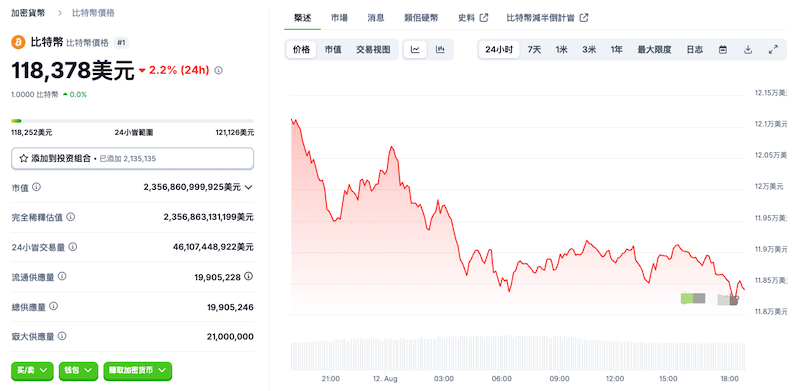The image size is (800, 391).
Task: Click the 118,378美元 price text
Action: [x=72, y=71]
